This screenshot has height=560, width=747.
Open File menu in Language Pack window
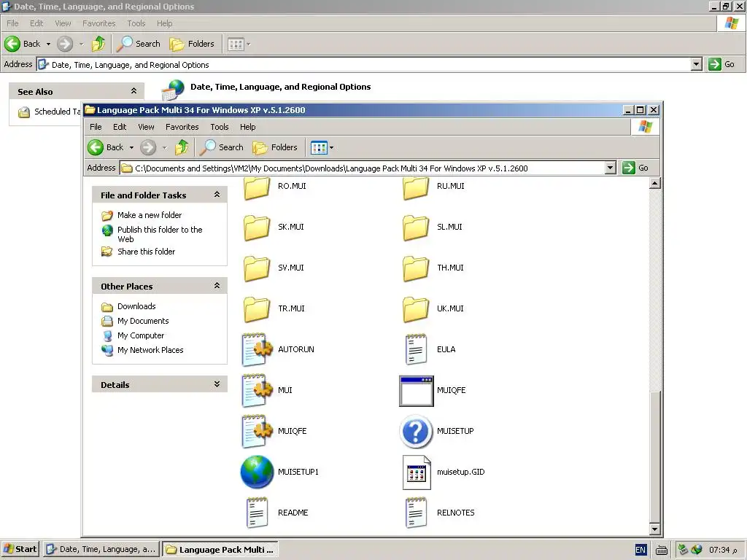pyautogui.click(x=96, y=127)
